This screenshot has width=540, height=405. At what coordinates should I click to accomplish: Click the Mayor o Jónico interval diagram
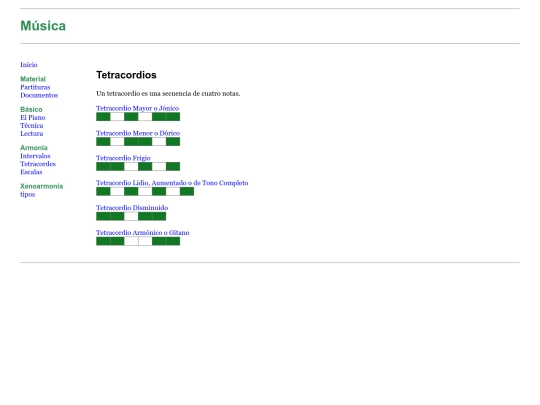click(138, 117)
